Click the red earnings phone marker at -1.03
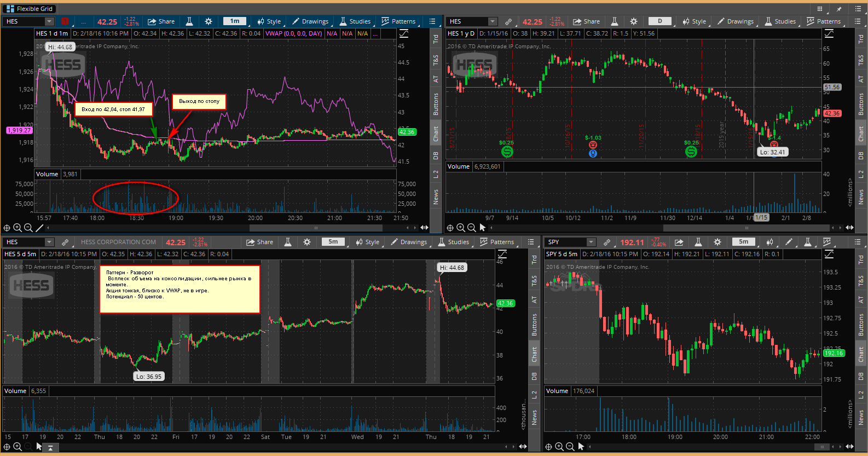The width and height of the screenshot is (868, 456). 593,145
